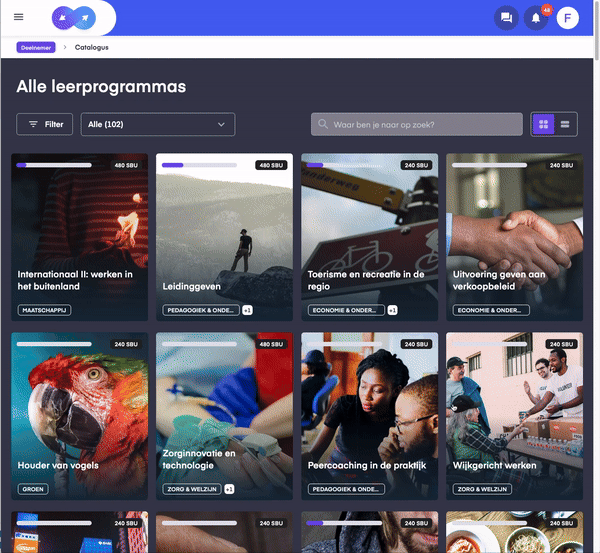
Task: Click the +1 badge on Leidinggeven card
Action: coord(248,310)
